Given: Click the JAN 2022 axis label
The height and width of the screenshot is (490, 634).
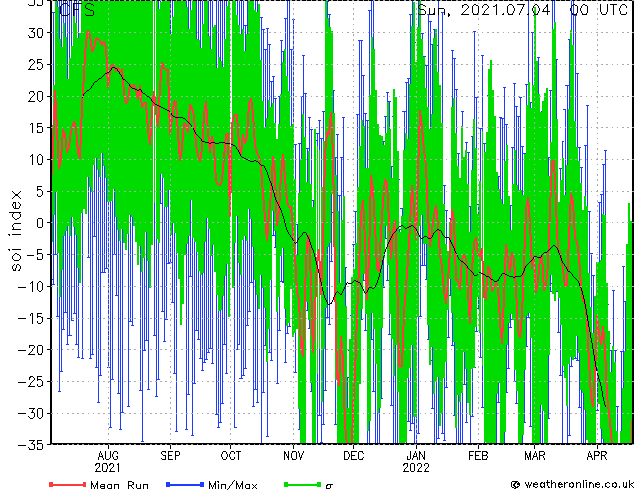Looking at the screenshot, I should (416, 462).
